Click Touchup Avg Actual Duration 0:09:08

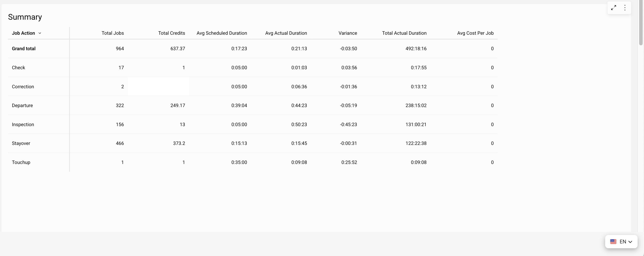[x=299, y=162]
